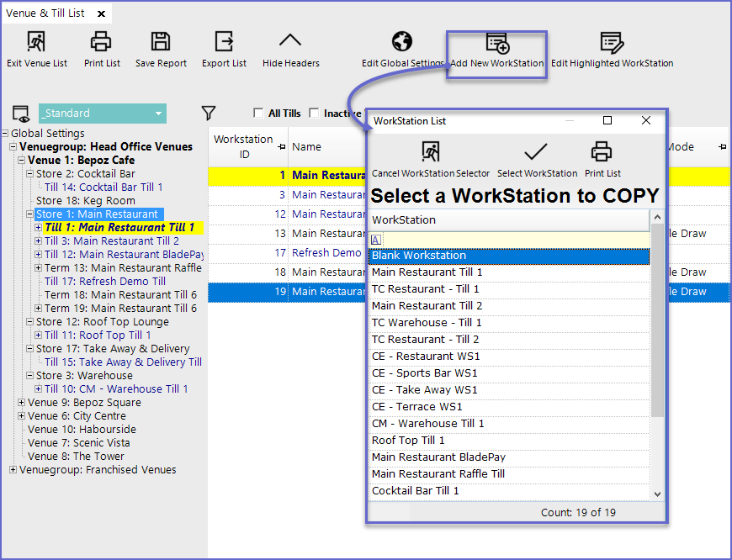
Task: Click the Print List toolbar icon in main window
Action: [x=102, y=42]
